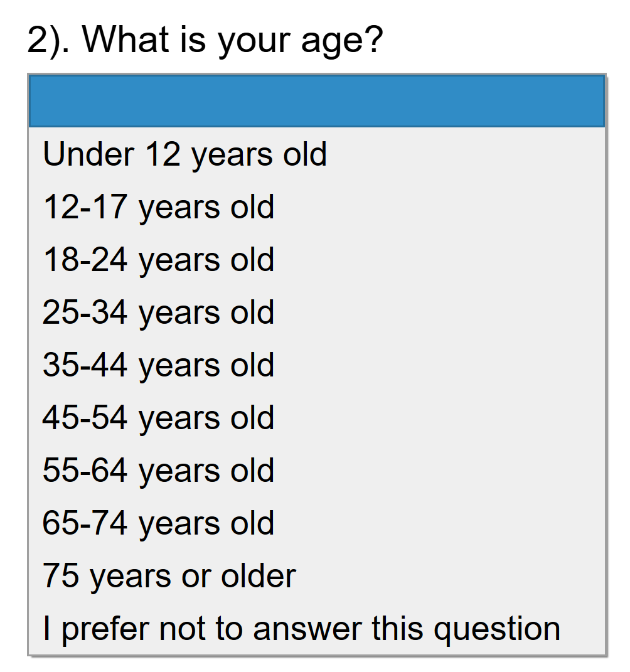
Task: Choose the 35-44 years old entry
Action: click(x=158, y=365)
